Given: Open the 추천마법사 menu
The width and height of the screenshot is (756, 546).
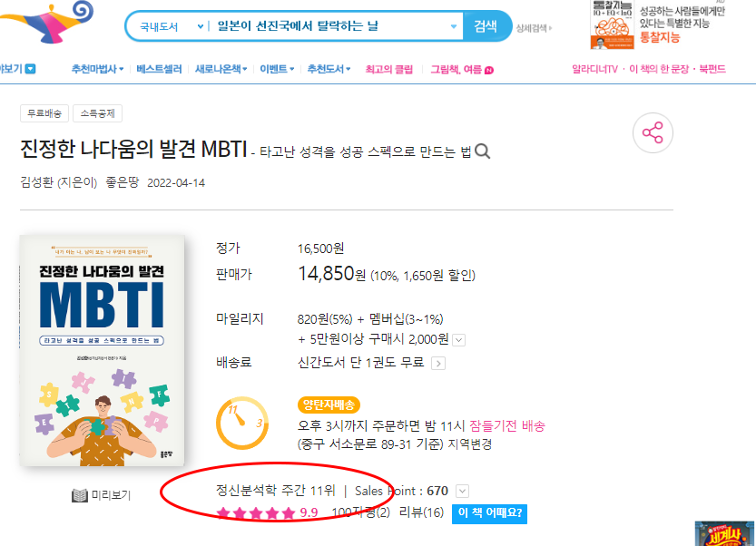Looking at the screenshot, I should coord(97,70).
